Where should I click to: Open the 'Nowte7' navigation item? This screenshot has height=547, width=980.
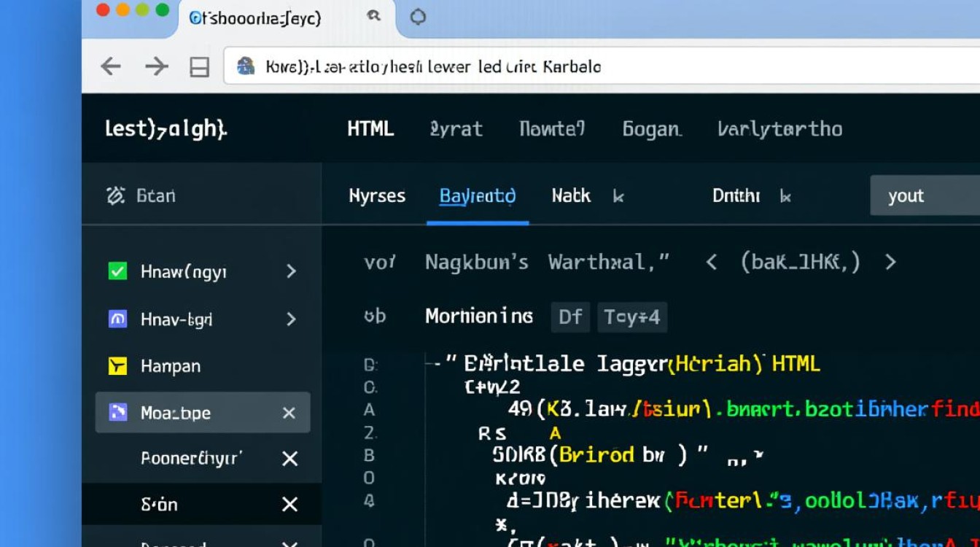(x=552, y=129)
